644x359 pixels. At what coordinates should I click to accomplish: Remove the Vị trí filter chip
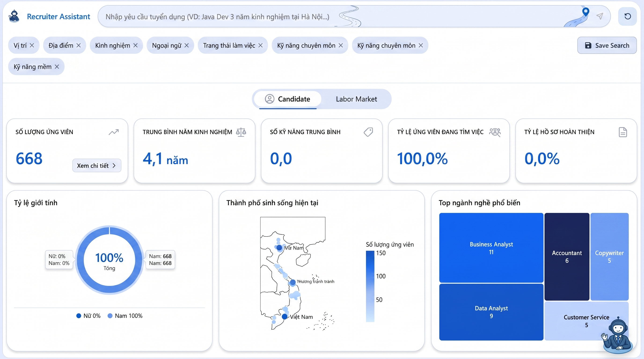click(x=32, y=45)
